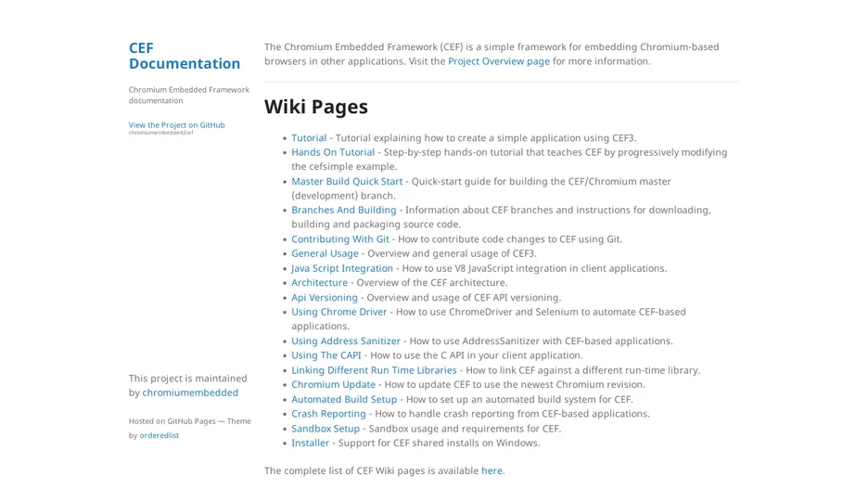
Task: Open the Api Versioning link
Action: [x=325, y=298]
